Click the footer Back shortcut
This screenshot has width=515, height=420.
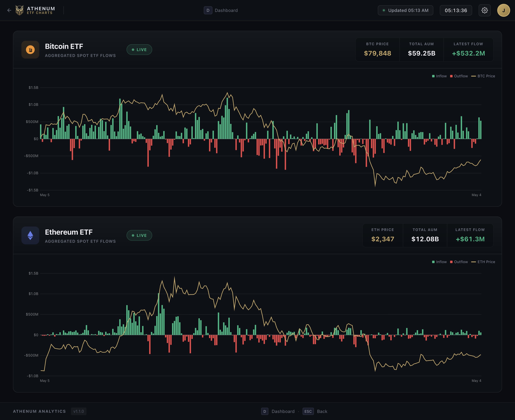(x=322, y=411)
